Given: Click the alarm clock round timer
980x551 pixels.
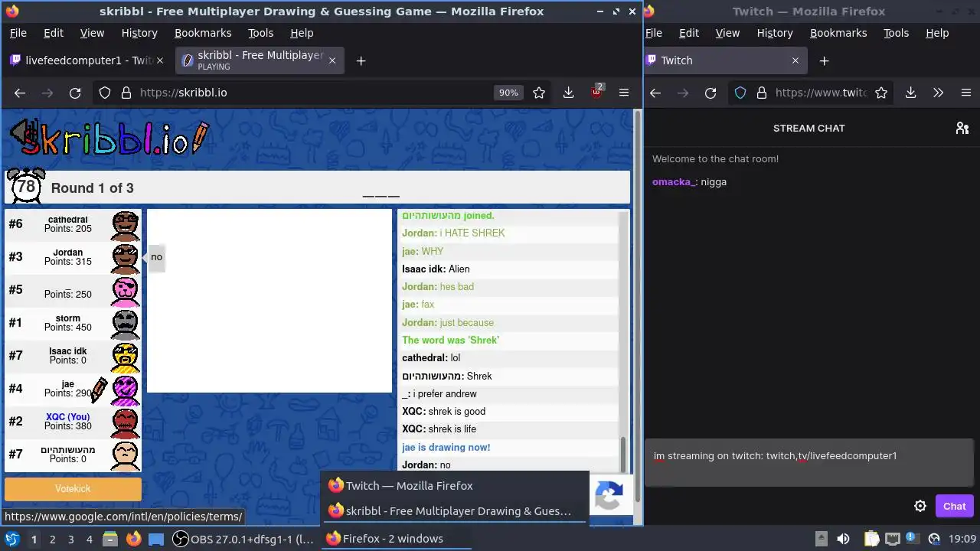Looking at the screenshot, I should tap(26, 186).
